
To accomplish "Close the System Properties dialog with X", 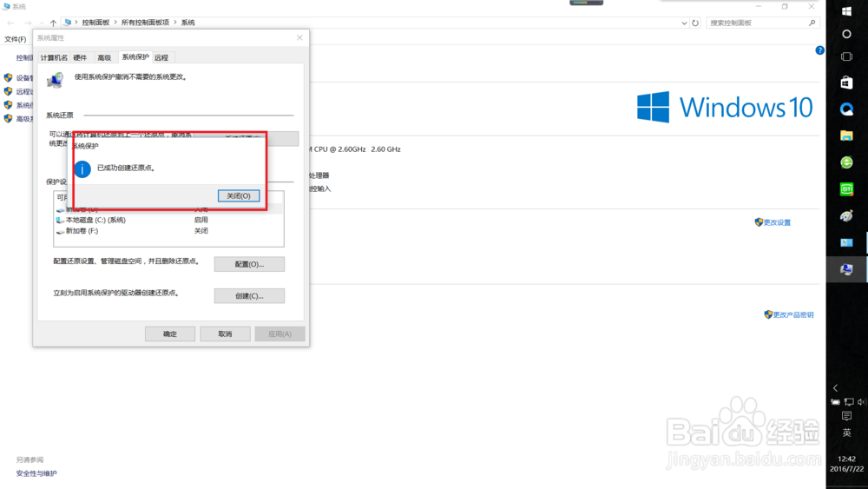I will coord(299,37).
